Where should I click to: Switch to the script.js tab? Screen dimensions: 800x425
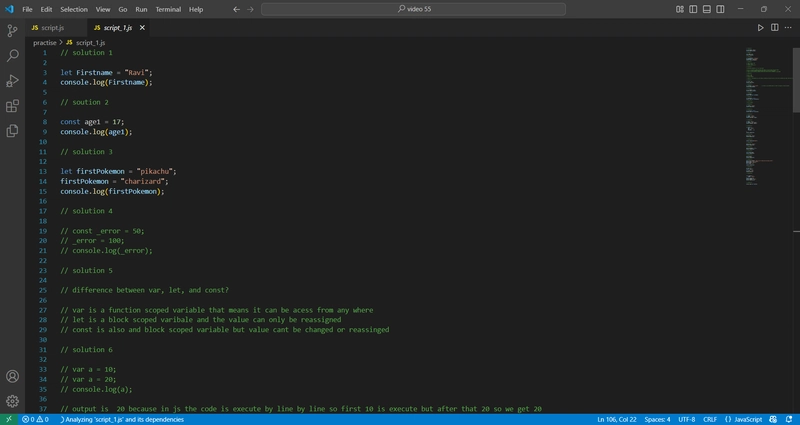[x=48, y=28]
